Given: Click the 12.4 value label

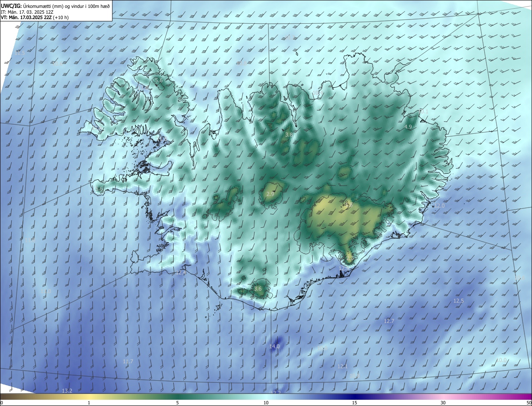Looking at the screenshot, I should click(181, 273).
